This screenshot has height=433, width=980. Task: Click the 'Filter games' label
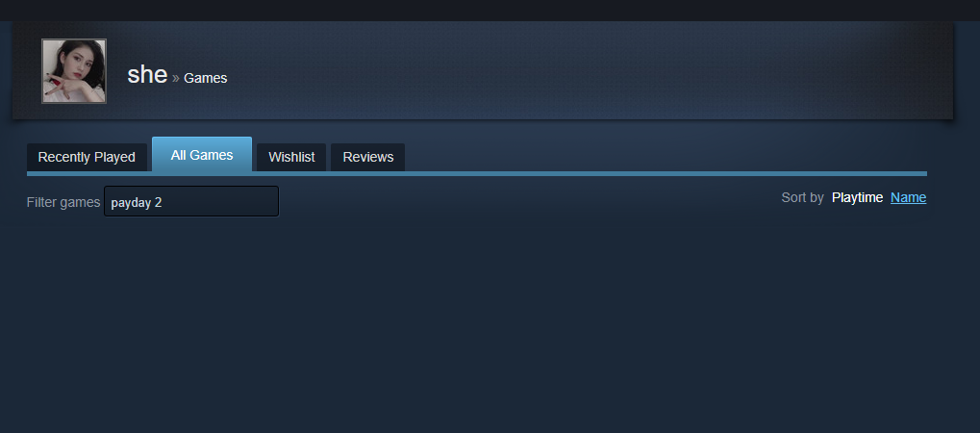(63, 202)
